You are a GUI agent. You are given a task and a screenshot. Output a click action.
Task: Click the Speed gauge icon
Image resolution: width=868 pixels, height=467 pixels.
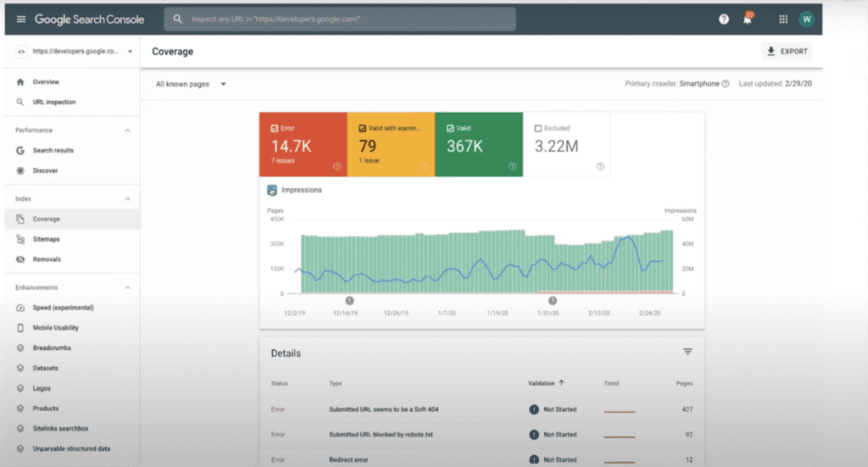pyautogui.click(x=20, y=308)
